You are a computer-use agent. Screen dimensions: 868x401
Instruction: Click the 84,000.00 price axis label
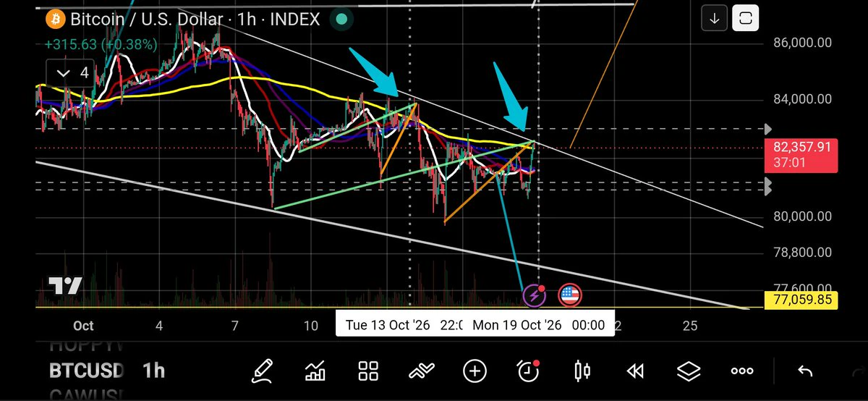[802, 99]
